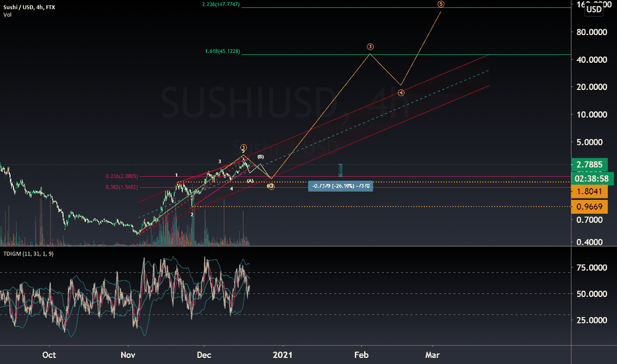The width and height of the screenshot is (617, 364).
Task: Click the 'Sushi / USD, 4h, FTX' symbol title
Action: coord(29,7)
